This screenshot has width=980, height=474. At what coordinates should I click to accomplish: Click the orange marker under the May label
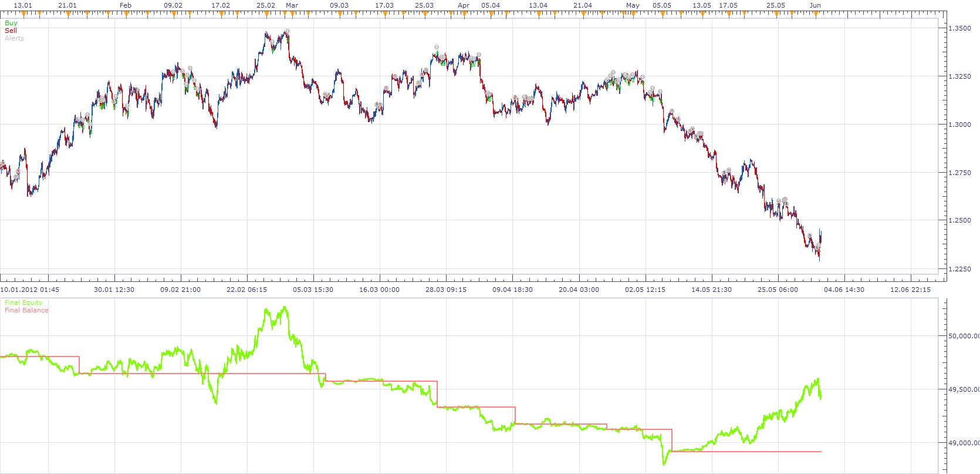[633, 14]
